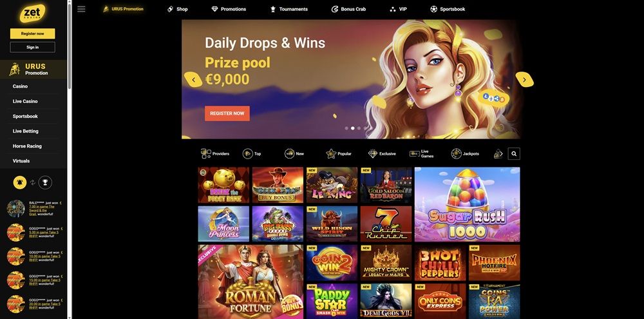Open the Providers category icon
Image resolution: width=644 pixels, height=319 pixels.
coord(206,154)
